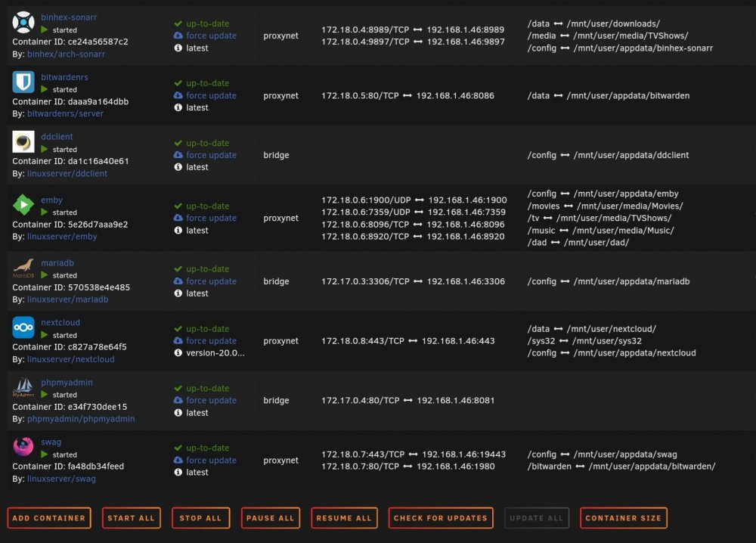Open the bitwardenrs container name link
Image resolution: width=756 pixels, height=543 pixels.
click(64, 77)
